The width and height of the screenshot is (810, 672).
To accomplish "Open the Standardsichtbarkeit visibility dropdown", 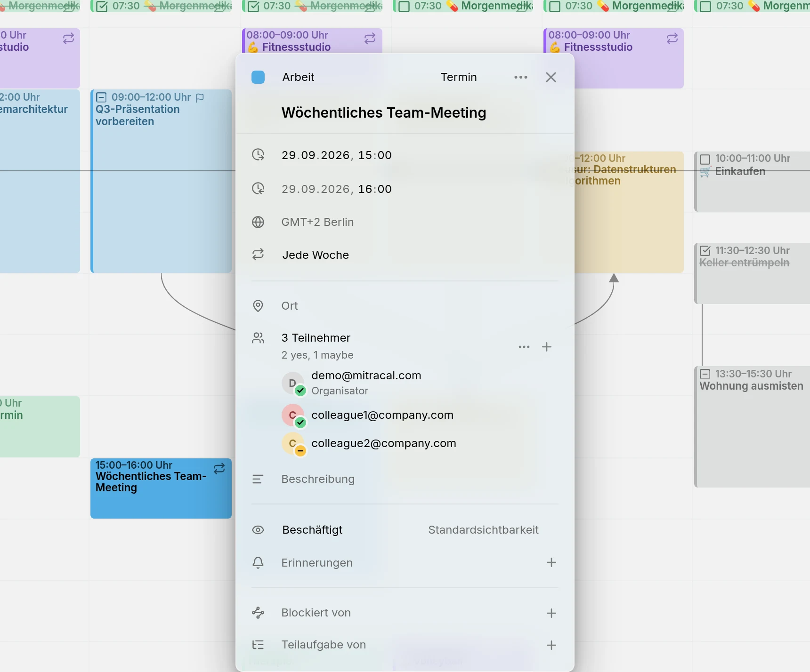I will tap(483, 530).
